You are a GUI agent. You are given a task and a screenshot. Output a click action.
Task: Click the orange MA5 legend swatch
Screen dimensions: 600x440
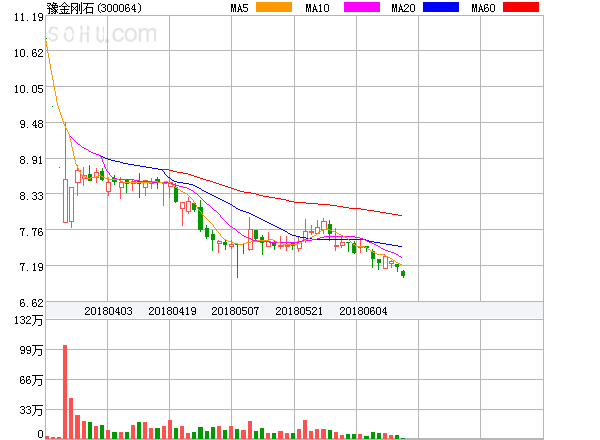pos(274,7)
